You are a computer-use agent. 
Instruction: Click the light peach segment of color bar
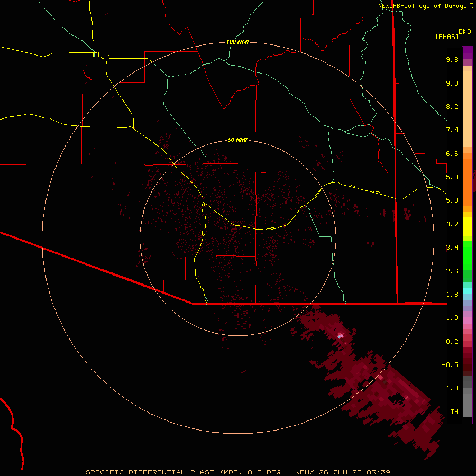click(467, 108)
